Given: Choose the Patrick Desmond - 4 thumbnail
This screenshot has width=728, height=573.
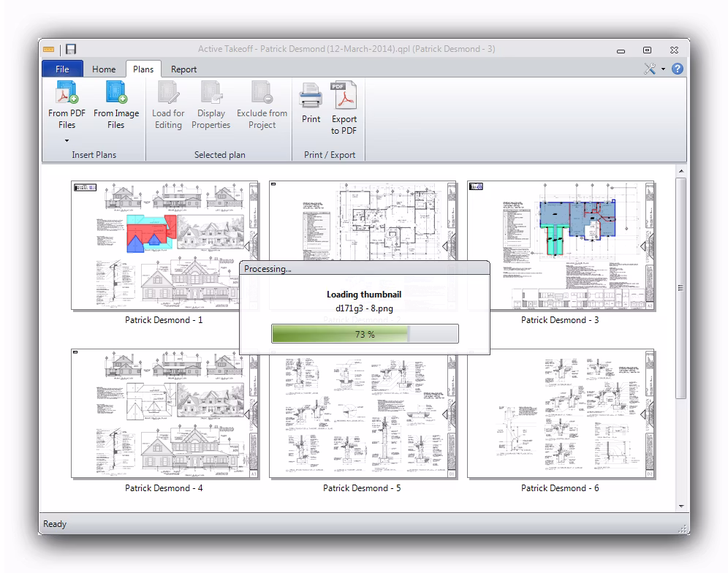Looking at the screenshot, I should coord(164,414).
